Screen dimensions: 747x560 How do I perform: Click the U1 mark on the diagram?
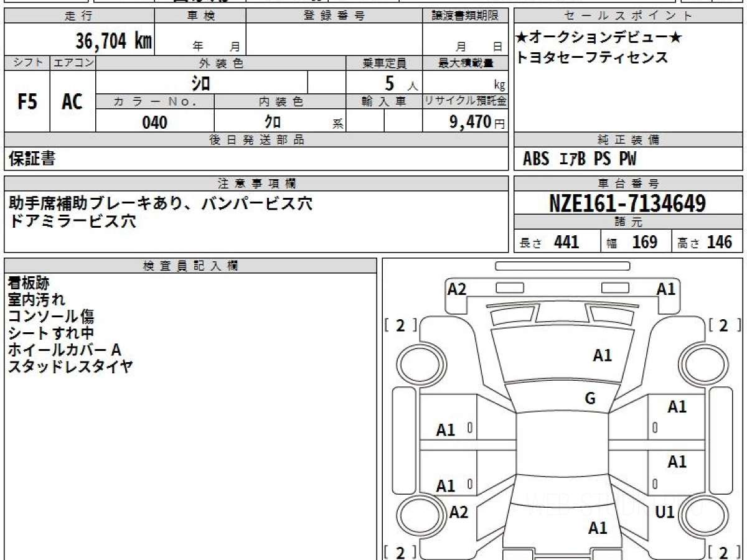coord(665,512)
